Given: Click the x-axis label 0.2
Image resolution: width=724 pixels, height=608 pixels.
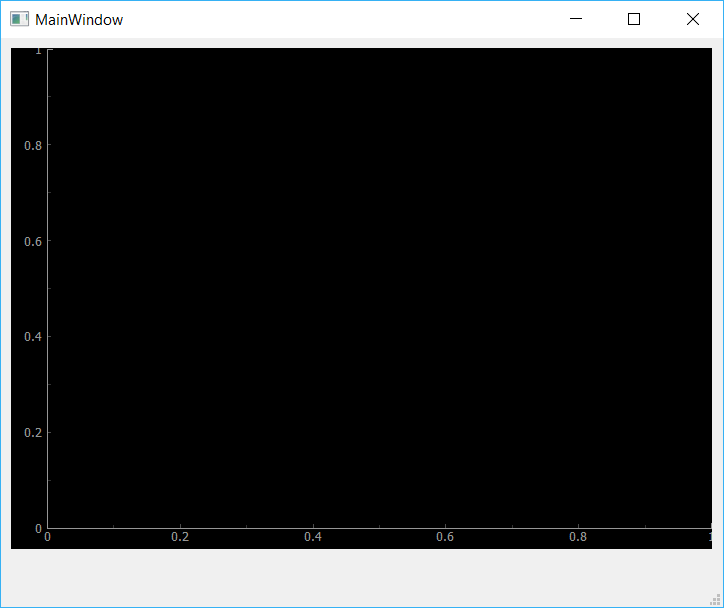Looking at the screenshot, I should pyautogui.click(x=180, y=537).
